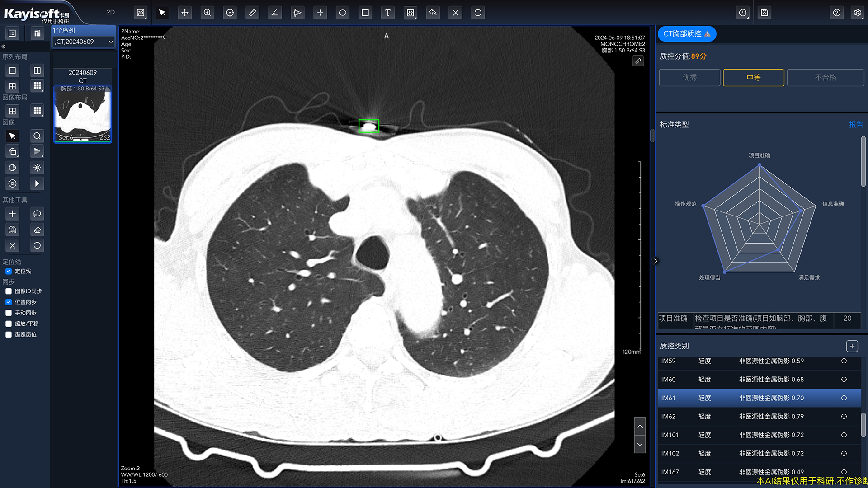This screenshot has width=868, height=488.
Task: Click the eraser tool under other tools
Action: point(37,230)
